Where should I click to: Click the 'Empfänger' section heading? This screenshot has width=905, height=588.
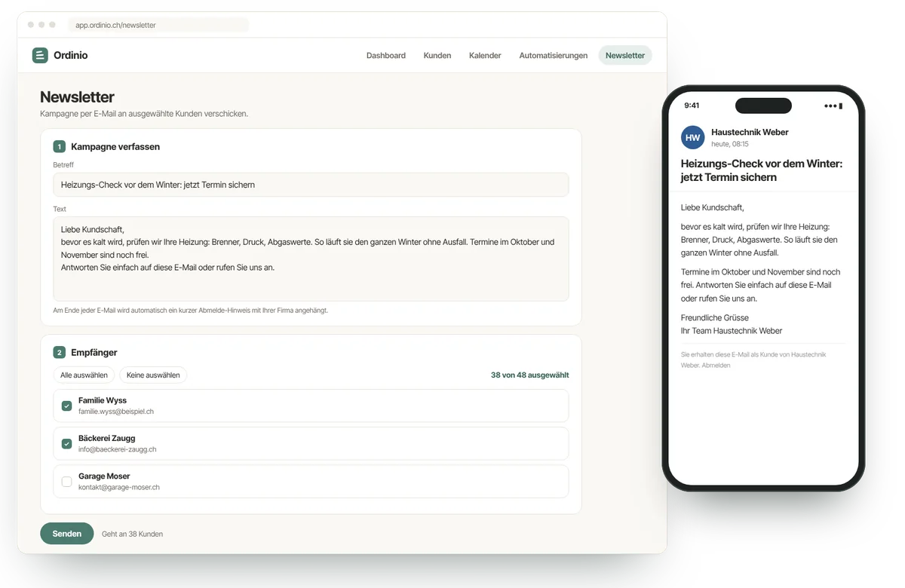[94, 352]
